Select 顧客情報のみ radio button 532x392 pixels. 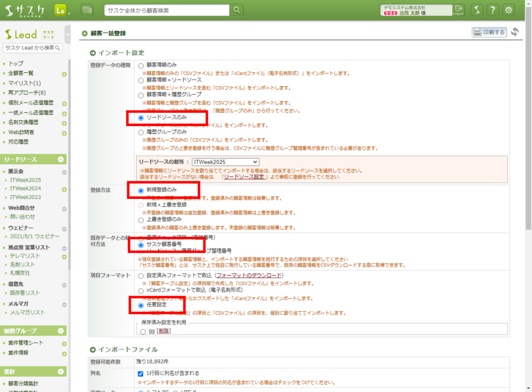click(x=141, y=65)
